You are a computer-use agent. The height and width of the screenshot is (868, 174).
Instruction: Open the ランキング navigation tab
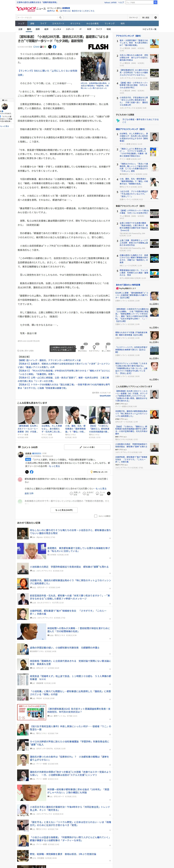109,24
